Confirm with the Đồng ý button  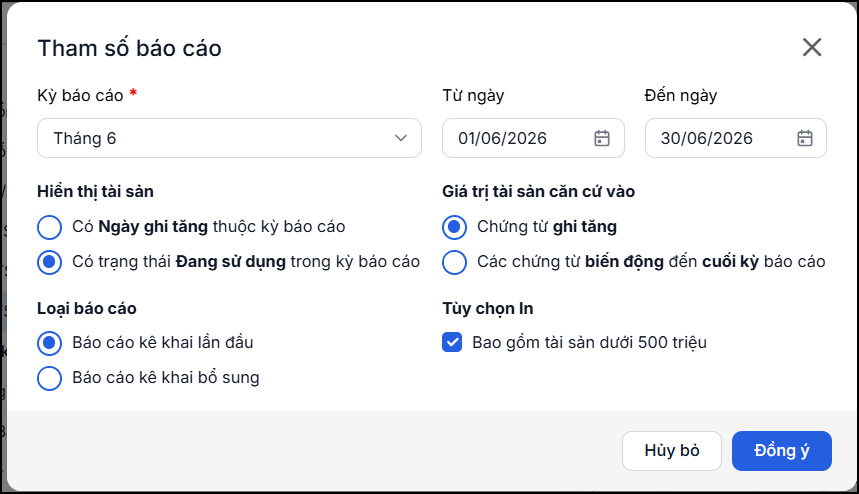782,451
